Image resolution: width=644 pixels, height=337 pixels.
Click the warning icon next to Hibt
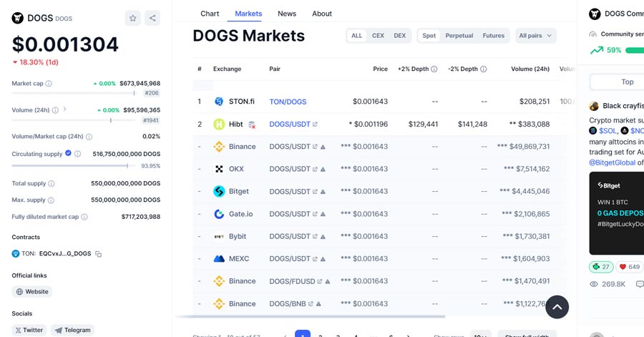tap(252, 124)
